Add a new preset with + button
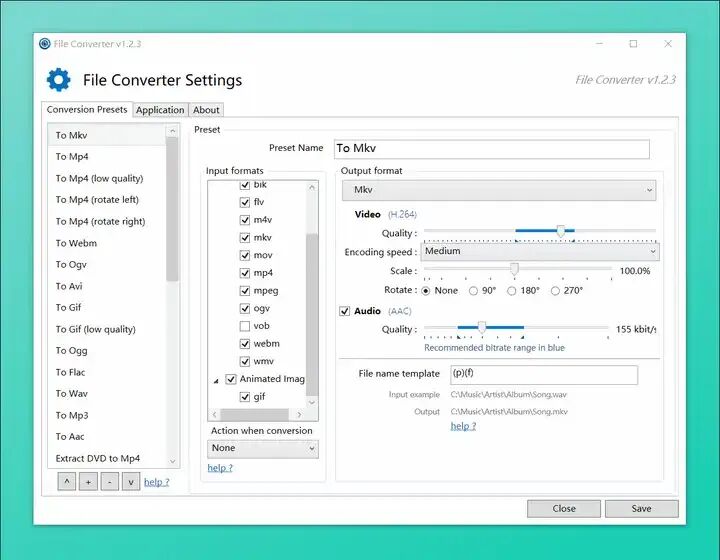Screen dimensions: 720x560 click(88, 482)
